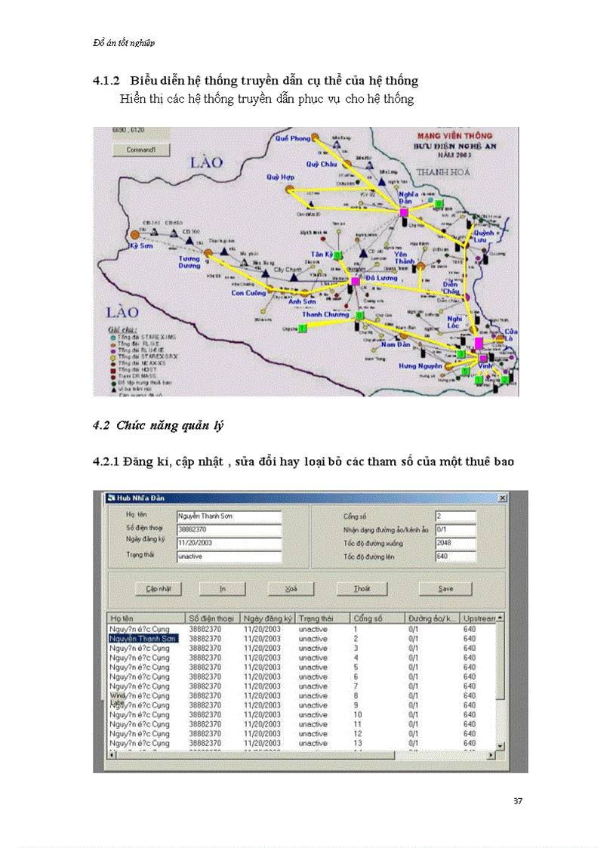Click the Cập nhật button

153,588
